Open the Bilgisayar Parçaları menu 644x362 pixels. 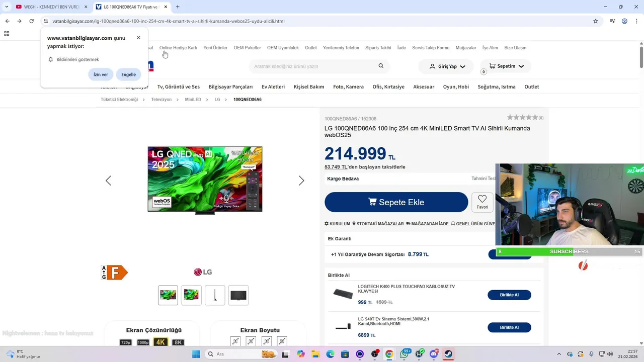230,86
